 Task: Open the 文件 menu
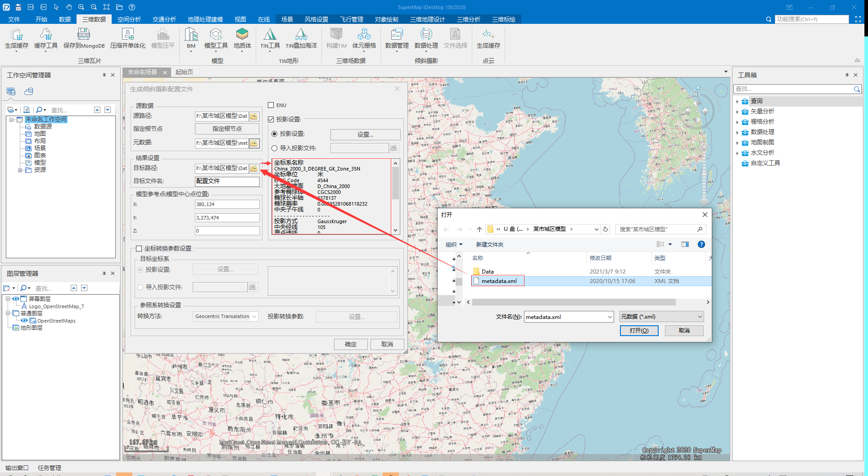(x=14, y=19)
